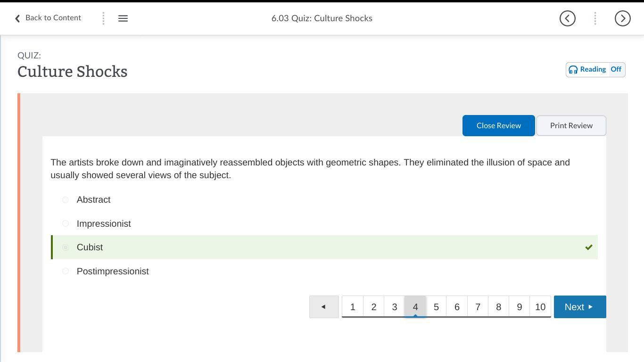Click the Back to Content link

(53, 18)
